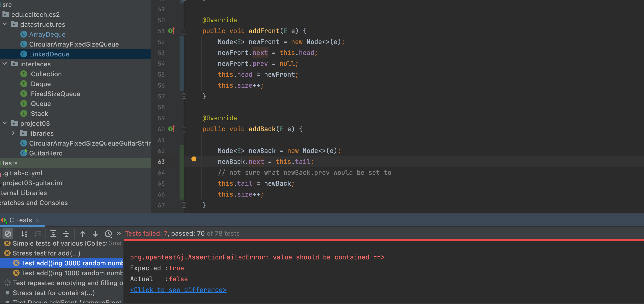Click override gutter icon beside addBack

click(171, 129)
